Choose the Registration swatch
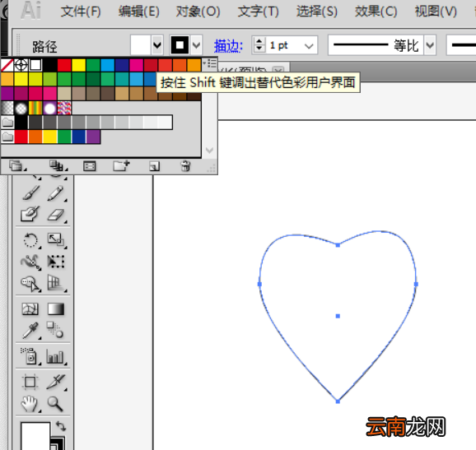Image resolution: width=476 pixels, height=450 pixels. point(21,65)
